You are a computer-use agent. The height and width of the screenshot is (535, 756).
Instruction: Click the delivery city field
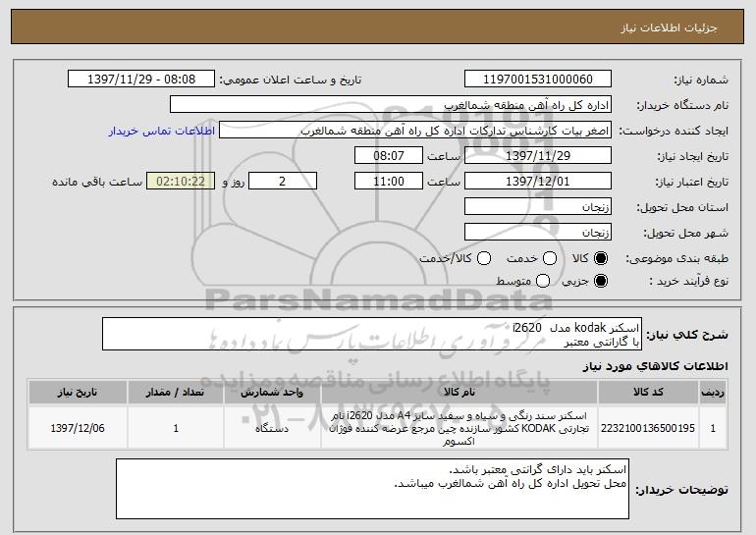[538, 233]
